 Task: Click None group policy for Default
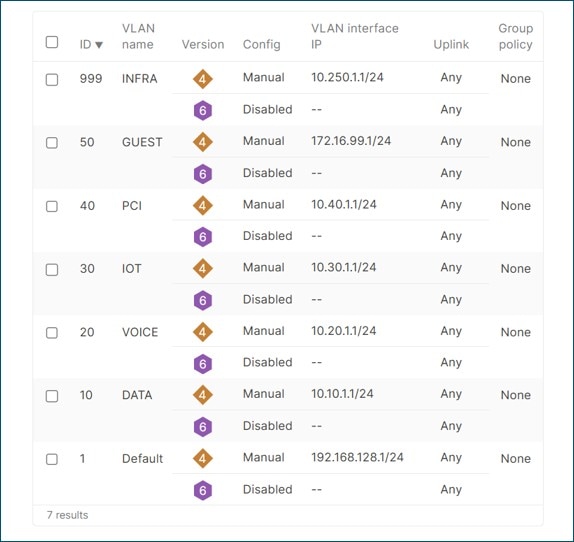515,459
